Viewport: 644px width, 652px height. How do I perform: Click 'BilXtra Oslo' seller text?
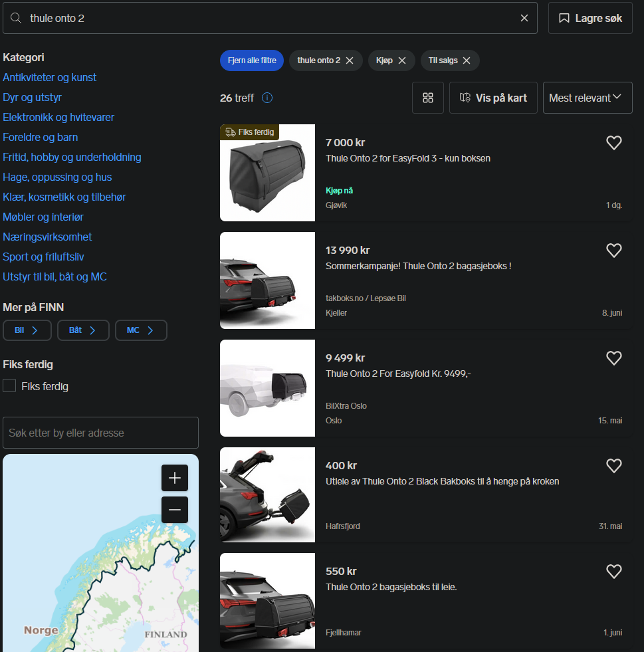click(x=346, y=406)
